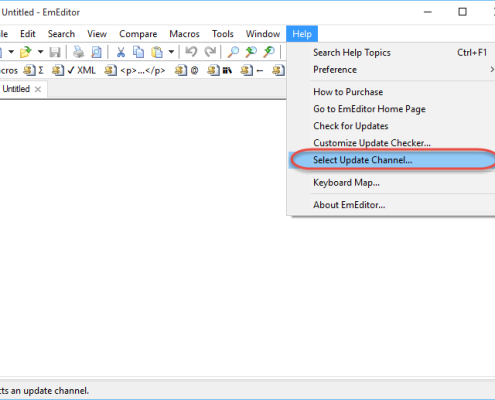The image size is (495, 400).
Task: Close the Untitled tab with its X
Action: click(38, 89)
